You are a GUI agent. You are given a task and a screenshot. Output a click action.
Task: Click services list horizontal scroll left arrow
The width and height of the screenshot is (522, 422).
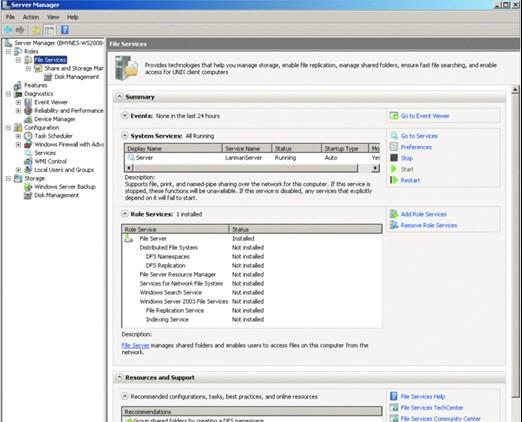pos(129,168)
